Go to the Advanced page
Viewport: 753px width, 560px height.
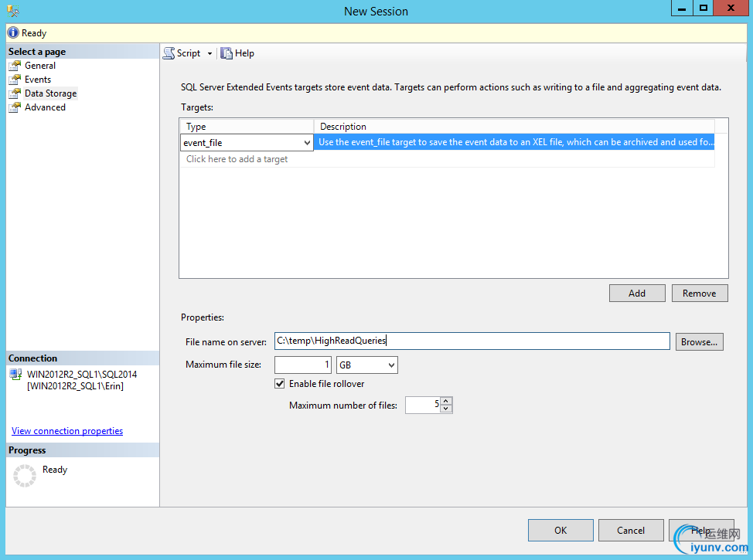[x=45, y=107]
